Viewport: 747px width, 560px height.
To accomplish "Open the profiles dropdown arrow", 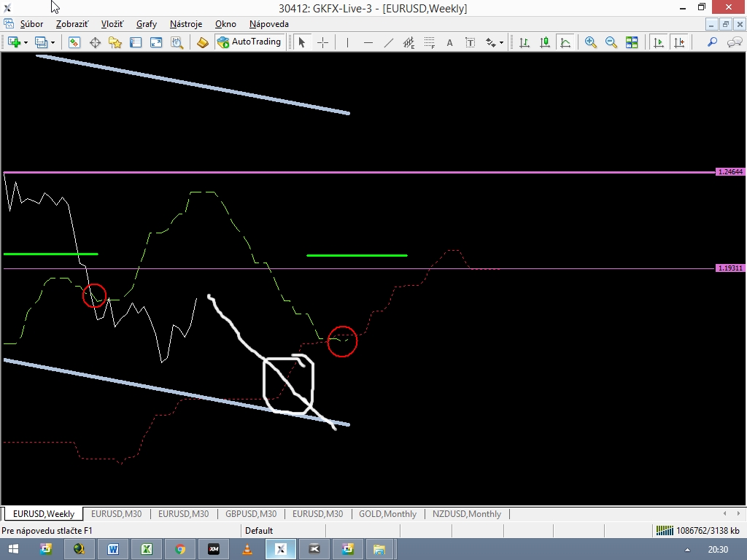I will (53, 42).
